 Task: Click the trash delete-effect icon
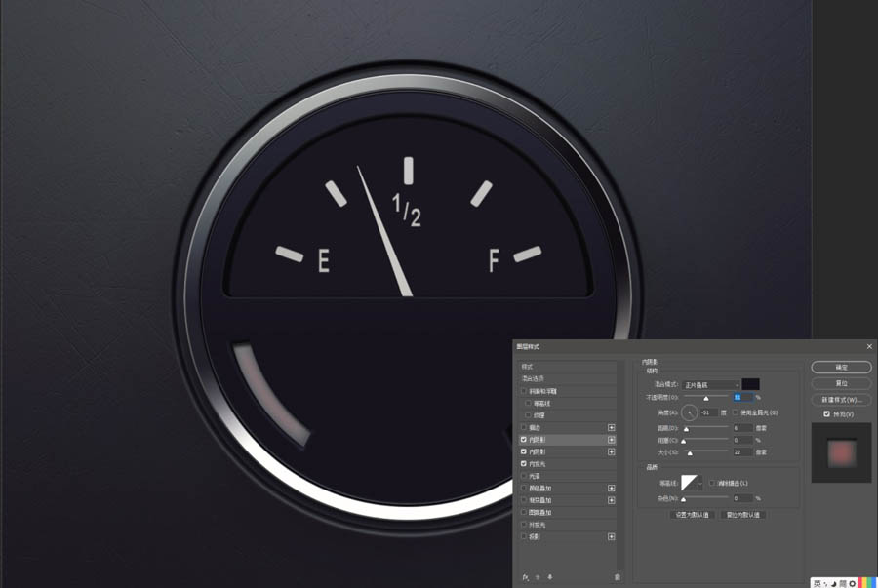(618, 577)
